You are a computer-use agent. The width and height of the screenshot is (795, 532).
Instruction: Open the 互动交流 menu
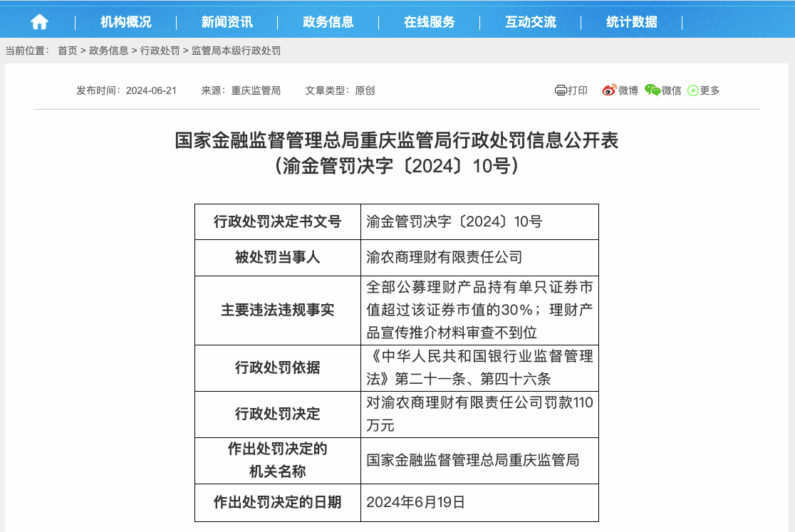click(x=530, y=22)
